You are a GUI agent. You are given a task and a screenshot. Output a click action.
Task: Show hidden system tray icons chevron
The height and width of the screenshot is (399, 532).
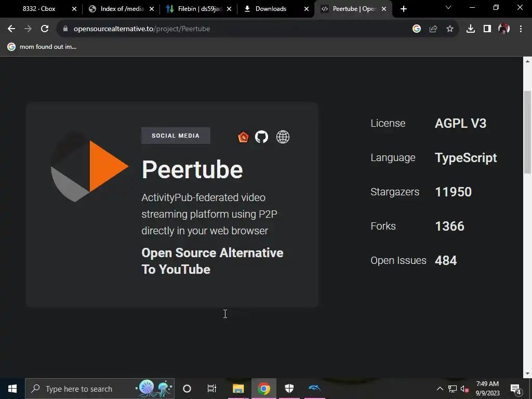point(440,389)
